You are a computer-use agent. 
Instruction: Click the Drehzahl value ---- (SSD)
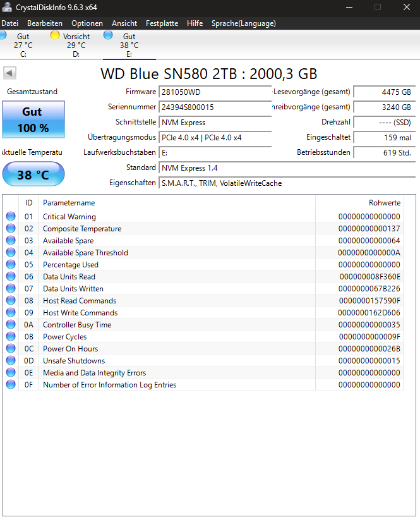pyautogui.click(x=385, y=123)
